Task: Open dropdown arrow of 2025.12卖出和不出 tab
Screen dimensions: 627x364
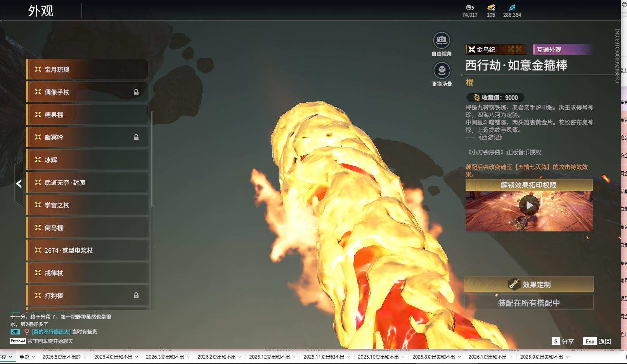Action: tap(294, 357)
